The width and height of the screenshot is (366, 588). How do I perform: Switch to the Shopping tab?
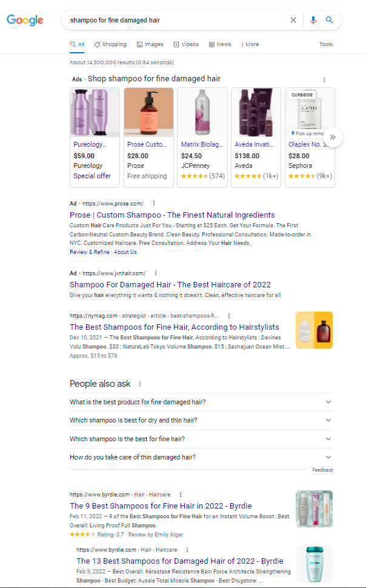pyautogui.click(x=110, y=44)
